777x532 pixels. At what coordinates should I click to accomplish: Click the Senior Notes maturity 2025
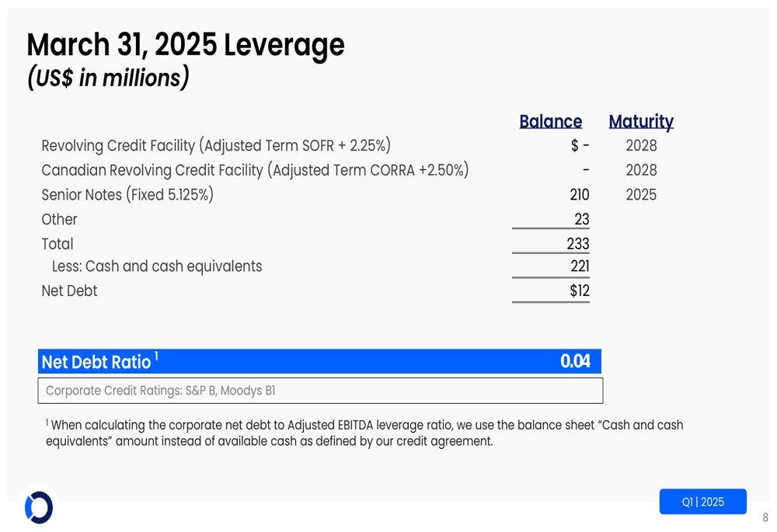(641, 195)
